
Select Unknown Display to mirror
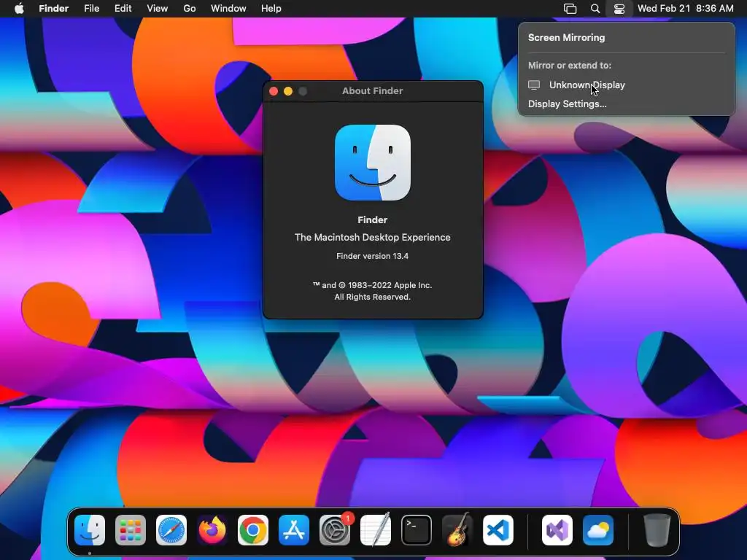(627, 85)
